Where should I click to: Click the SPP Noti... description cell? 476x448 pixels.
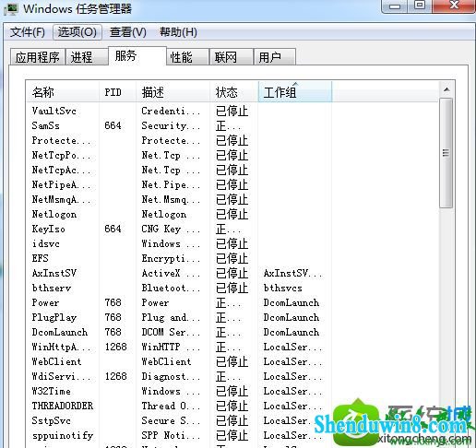point(171,435)
